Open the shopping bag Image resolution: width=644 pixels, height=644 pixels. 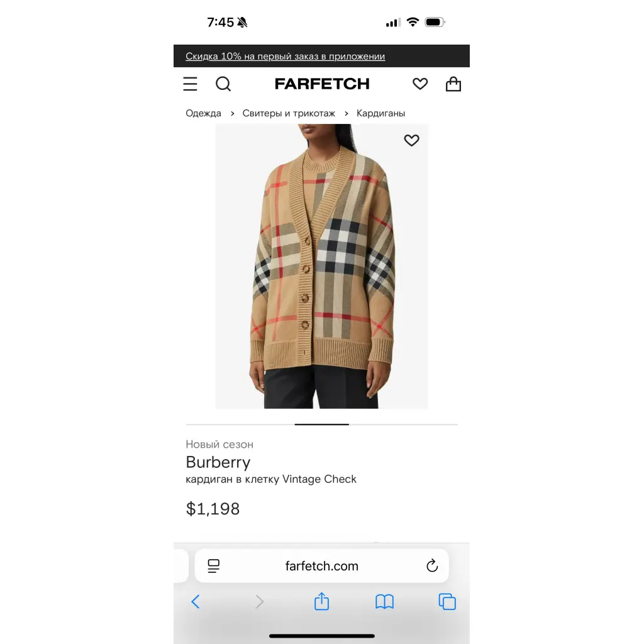453,84
